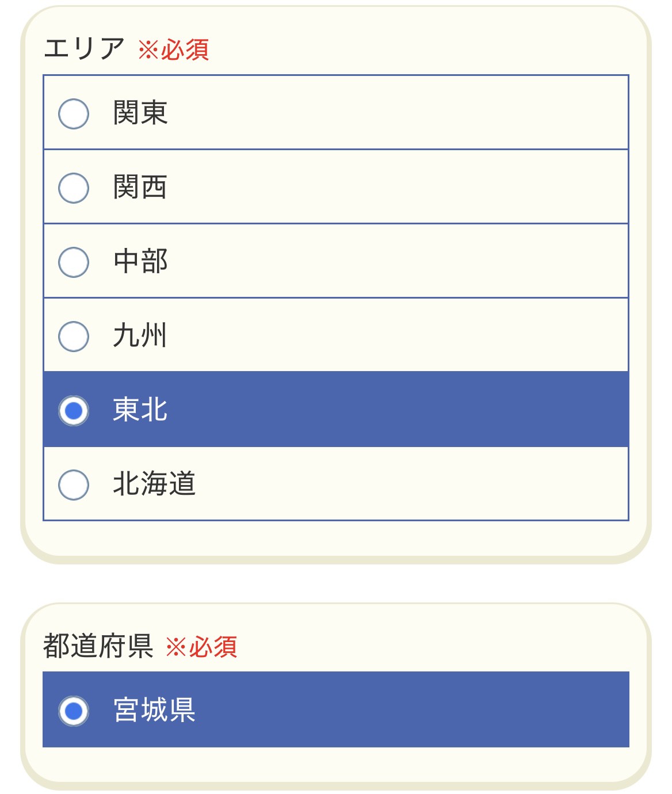This screenshot has width=672, height=794.
Task: Click the 九州 label text
Action: click(x=140, y=335)
